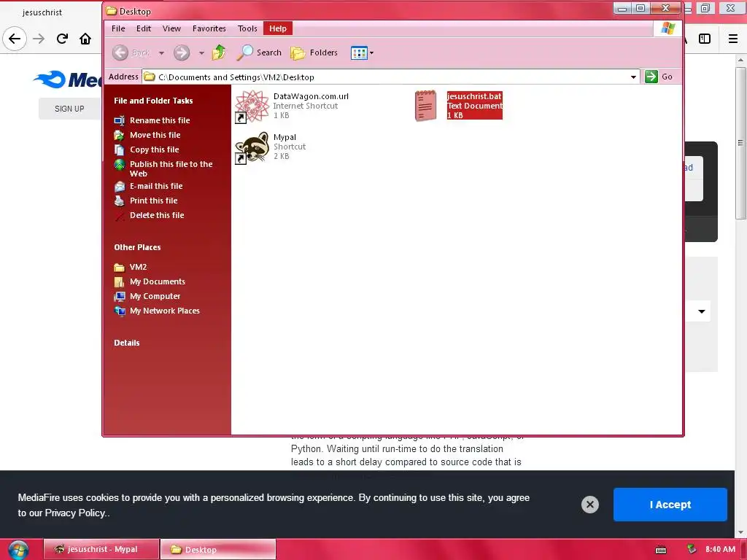Click the Mypal shortcut name text
The image size is (747, 560).
(285, 137)
